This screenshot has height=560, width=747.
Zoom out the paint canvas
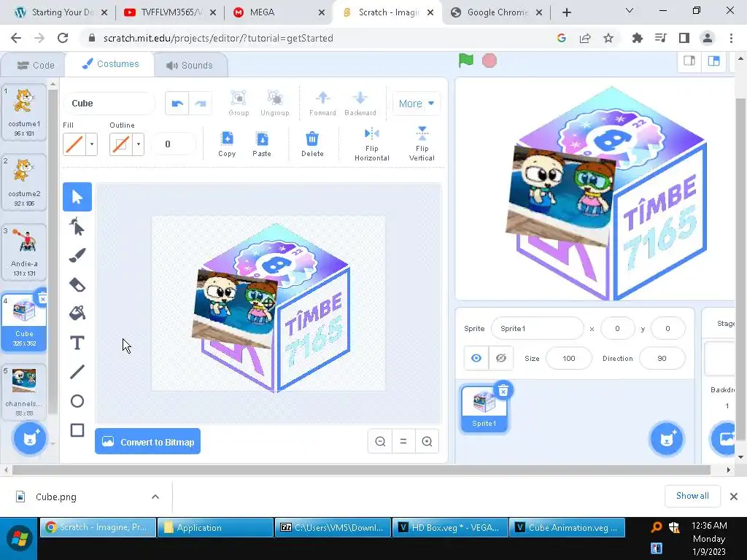[x=380, y=441]
